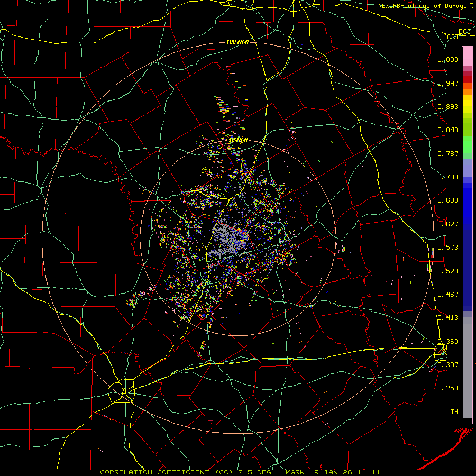Click the TH threshold label

pyautogui.click(x=454, y=412)
